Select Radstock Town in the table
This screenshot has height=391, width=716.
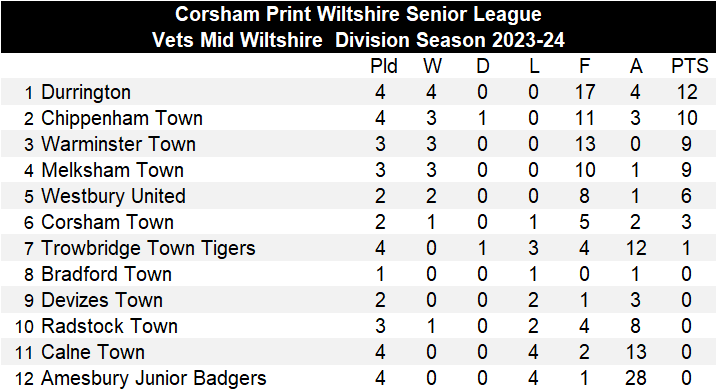[110, 327]
